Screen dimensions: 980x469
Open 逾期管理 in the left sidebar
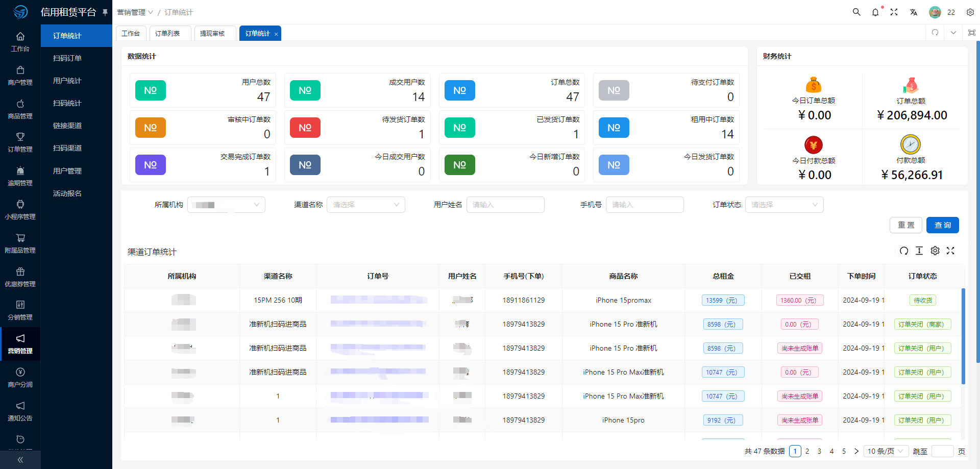click(x=20, y=176)
